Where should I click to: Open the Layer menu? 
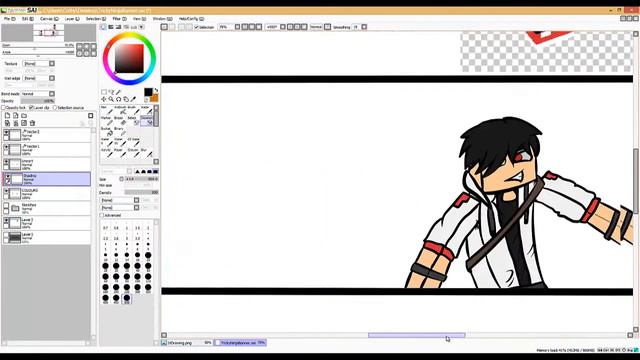pos(72,19)
